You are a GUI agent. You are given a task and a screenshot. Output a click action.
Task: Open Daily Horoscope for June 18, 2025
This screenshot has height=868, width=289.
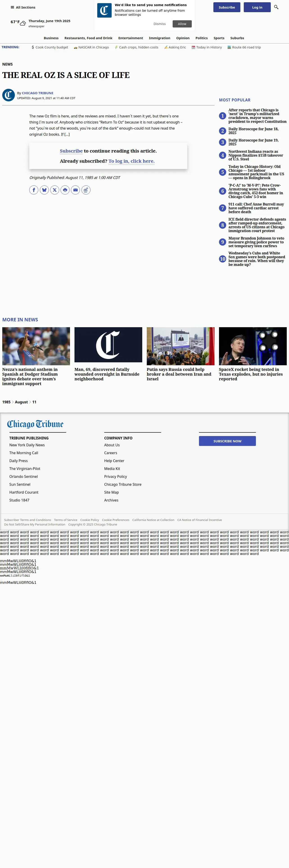point(253,131)
